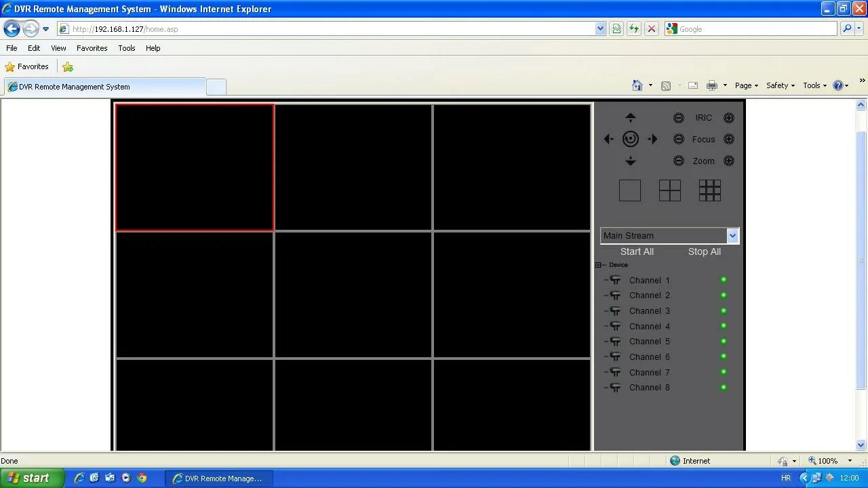Click the PTZ center auto-scan button

pos(630,139)
